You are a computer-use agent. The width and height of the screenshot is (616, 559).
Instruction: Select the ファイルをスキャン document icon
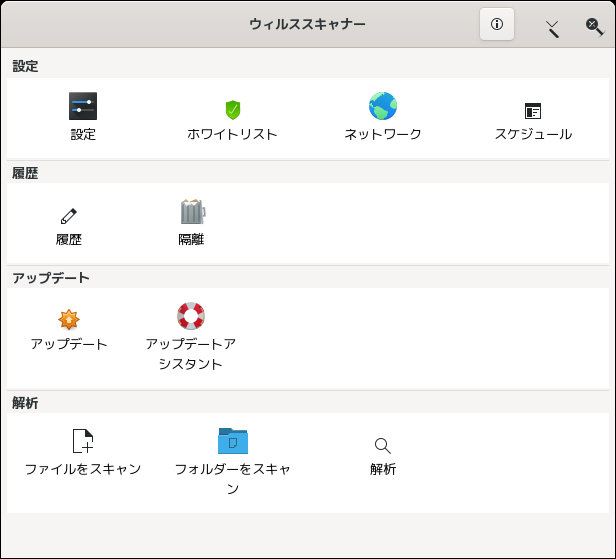83,441
